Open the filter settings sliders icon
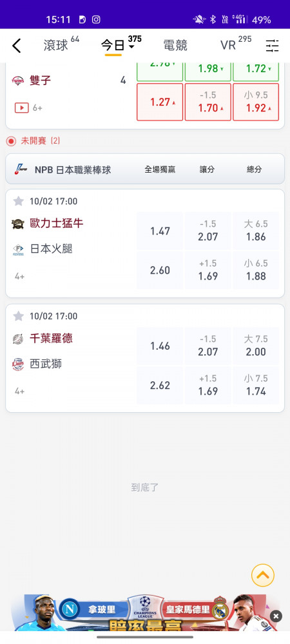 [x=272, y=46]
